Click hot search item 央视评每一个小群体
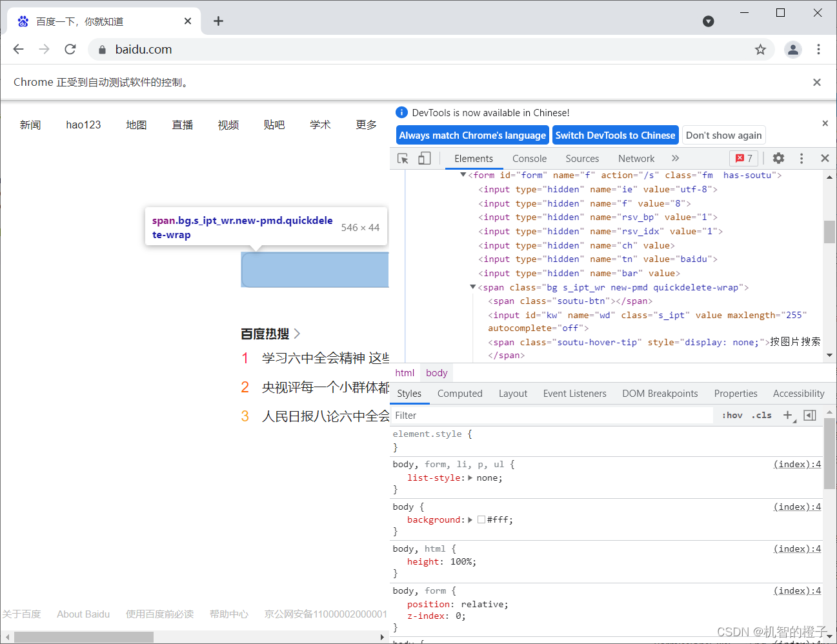 [325, 387]
